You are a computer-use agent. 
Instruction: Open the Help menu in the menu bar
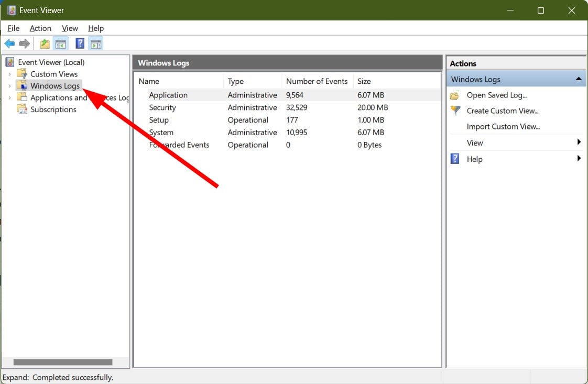point(96,28)
